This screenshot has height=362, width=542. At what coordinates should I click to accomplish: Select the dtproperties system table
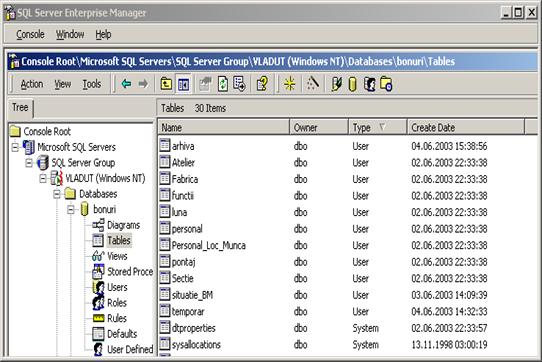point(194,328)
